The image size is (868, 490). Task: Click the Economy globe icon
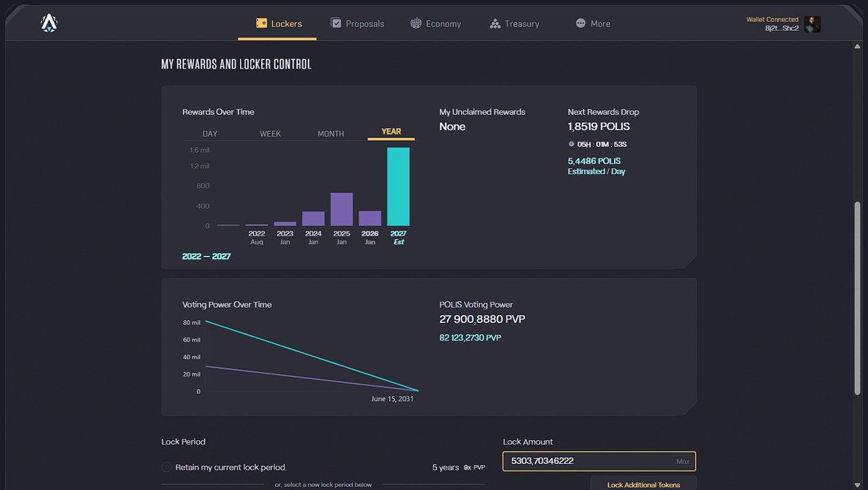click(416, 23)
